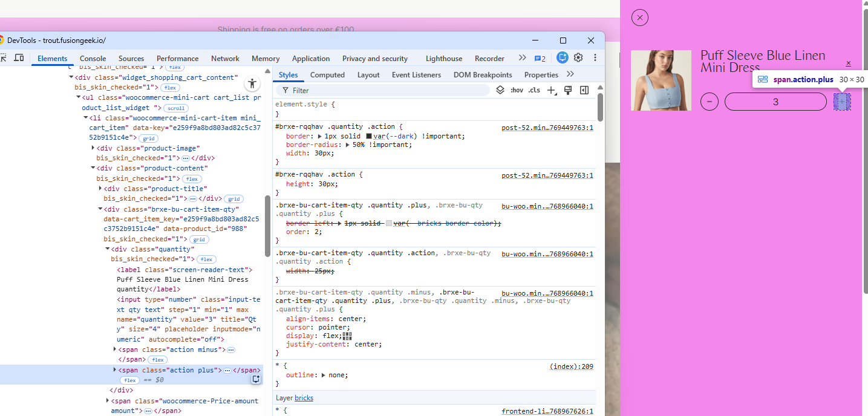
Task: Toggle computed styles sidebar icon
Action: pyautogui.click(x=584, y=90)
